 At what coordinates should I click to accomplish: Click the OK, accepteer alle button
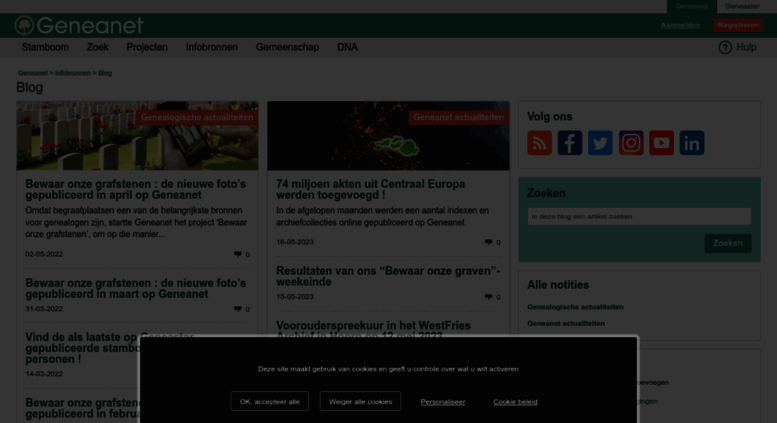[x=270, y=402]
